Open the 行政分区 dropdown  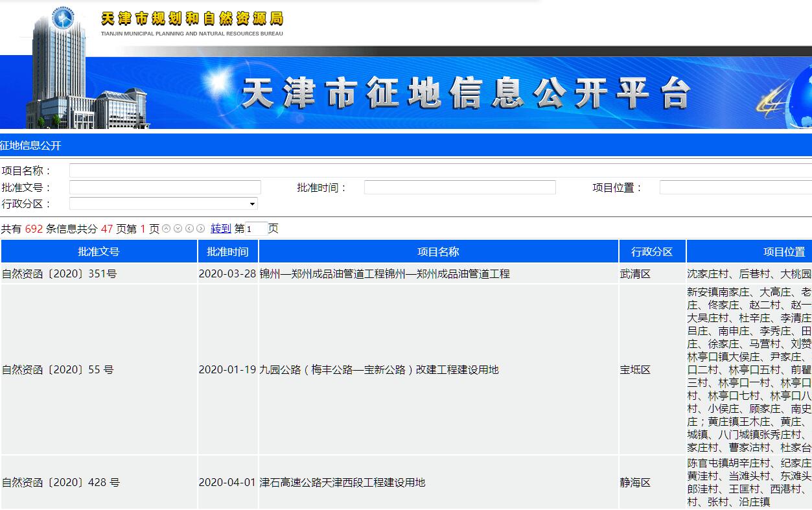click(163, 204)
